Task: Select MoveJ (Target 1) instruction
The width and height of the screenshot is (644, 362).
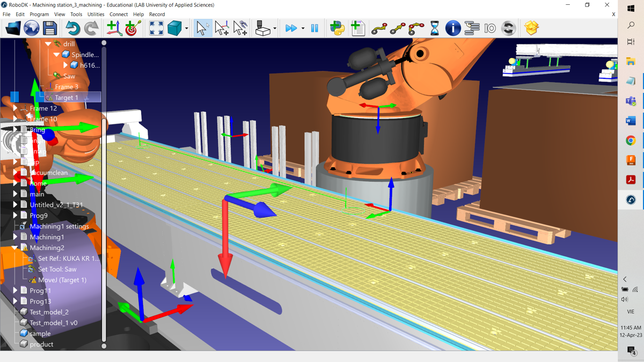Action: tap(62, 280)
